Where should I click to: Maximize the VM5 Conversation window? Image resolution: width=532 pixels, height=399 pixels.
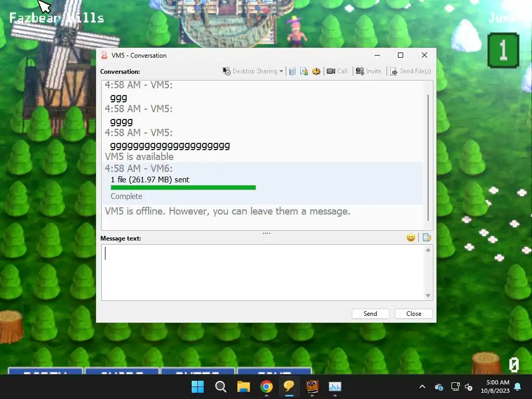(401, 55)
